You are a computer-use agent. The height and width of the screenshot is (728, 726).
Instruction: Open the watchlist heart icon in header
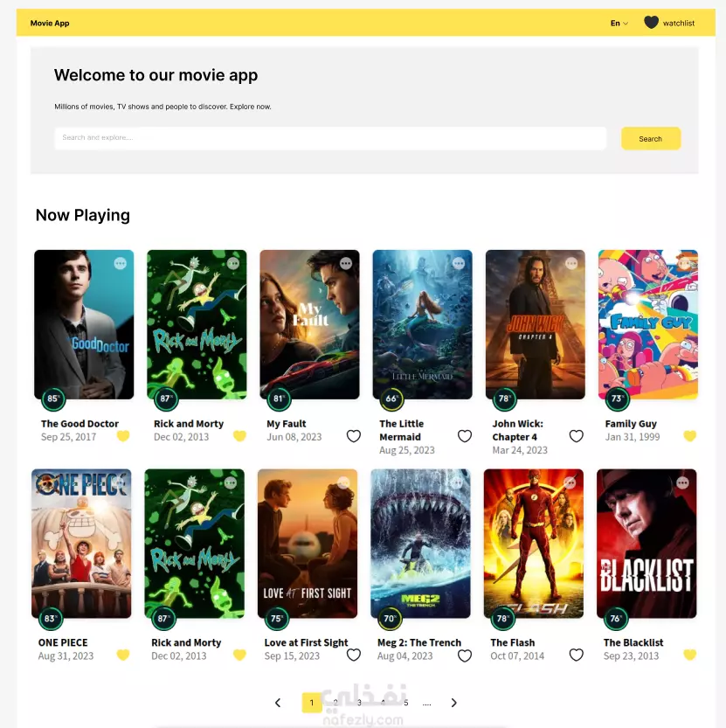click(651, 23)
